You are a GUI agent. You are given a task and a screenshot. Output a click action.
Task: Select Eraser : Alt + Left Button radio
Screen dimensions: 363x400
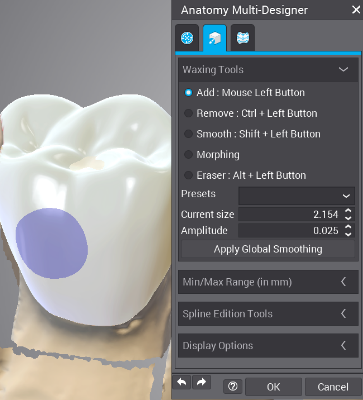(188, 175)
